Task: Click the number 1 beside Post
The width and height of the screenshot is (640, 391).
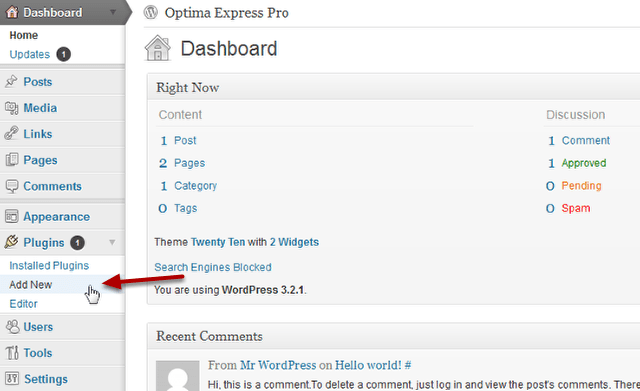Action: pyautogui.click(x=164, y=141)
